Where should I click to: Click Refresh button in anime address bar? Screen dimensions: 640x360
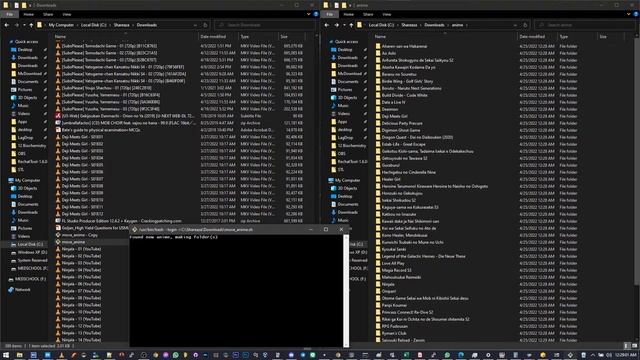[525, 25]
